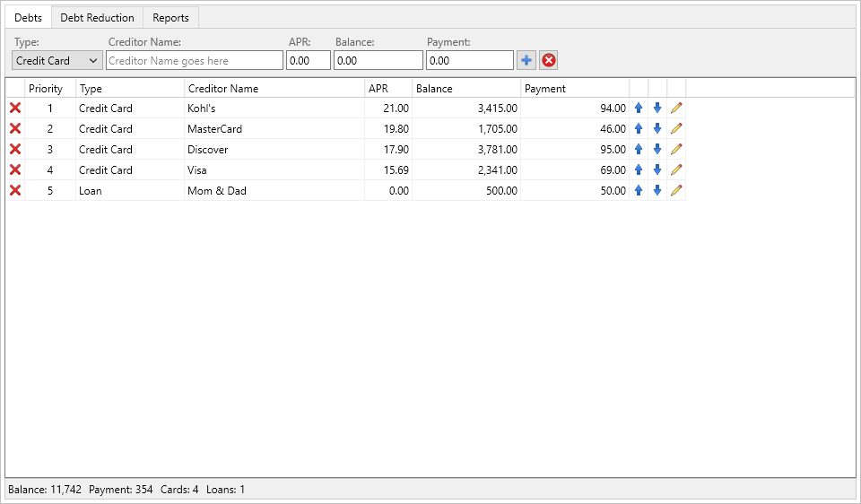Move MasterCard down in priority
This screenshot has height=504, width=861.
657,128
